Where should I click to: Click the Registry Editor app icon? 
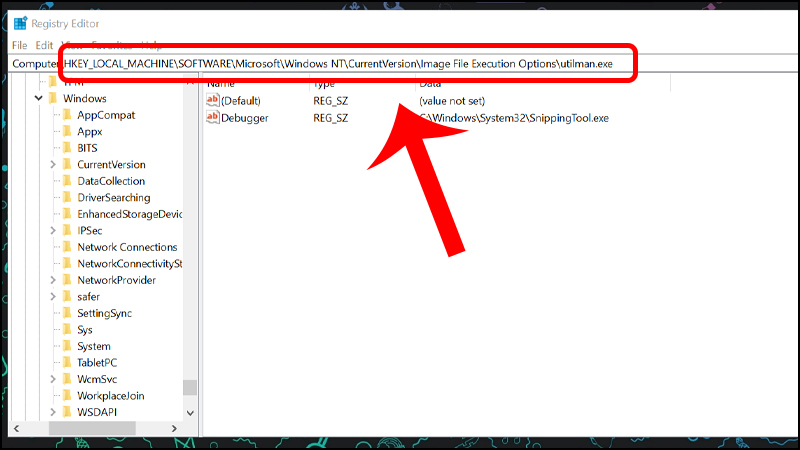20,23
